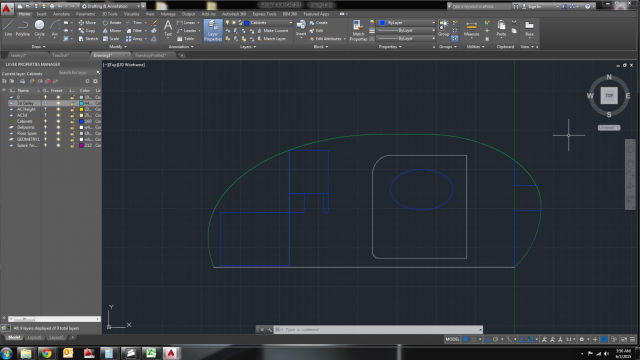Screen dimensions: 640x360
Task: Toggle on/off bulb for AC Height layer
Action: click(x=45, y=109)
